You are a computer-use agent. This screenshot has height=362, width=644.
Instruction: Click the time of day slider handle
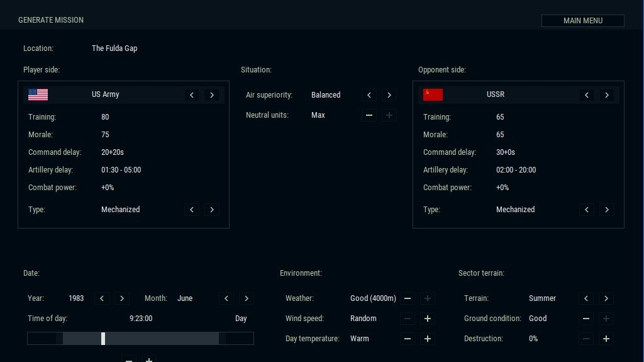click(103, 339)
